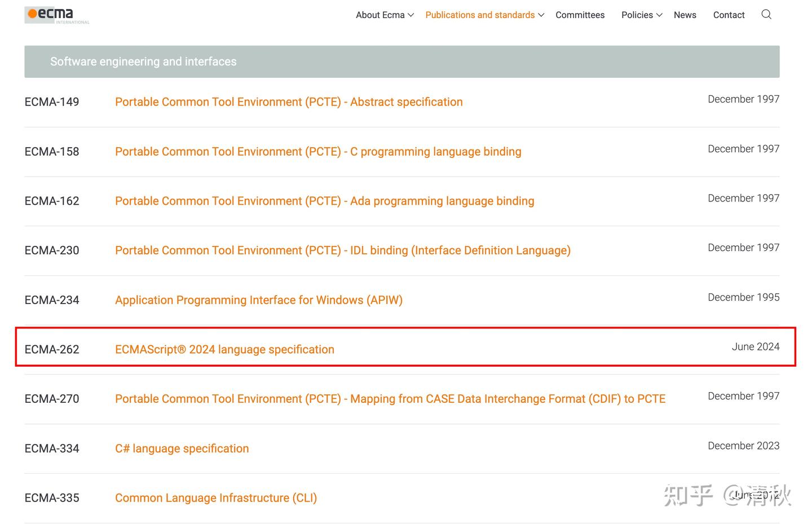Open the News menu item

tap(685, 15)
